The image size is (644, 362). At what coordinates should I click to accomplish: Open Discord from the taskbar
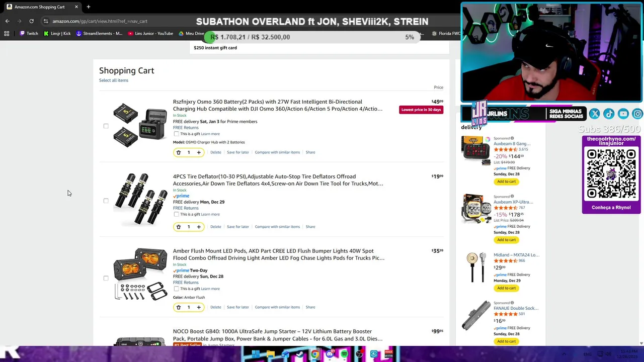coord(330,354)
